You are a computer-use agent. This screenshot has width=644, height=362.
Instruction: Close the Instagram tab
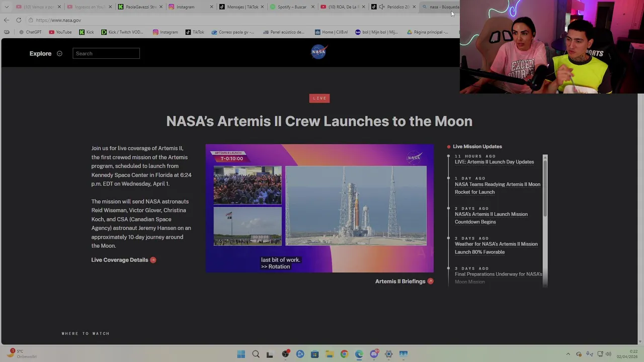click(211, 7)
